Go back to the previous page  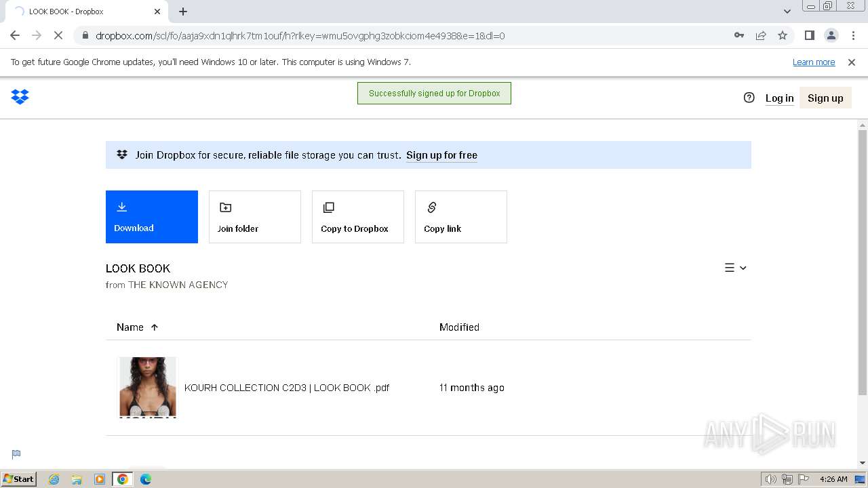click(x=15, y=35)
